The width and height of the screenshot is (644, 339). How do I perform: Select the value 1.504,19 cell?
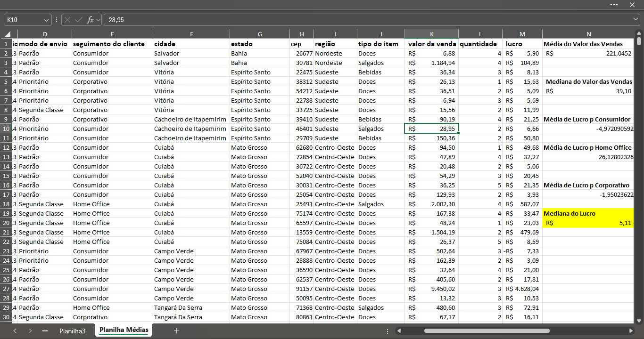click(431, 232)
